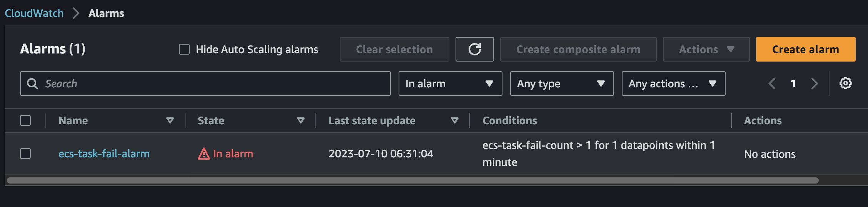Image resolution: width=868 pixels, height=207 pixels.
Task: Check the ecs-task-fail-alarm row checkbox
Action: coord(25,154)
